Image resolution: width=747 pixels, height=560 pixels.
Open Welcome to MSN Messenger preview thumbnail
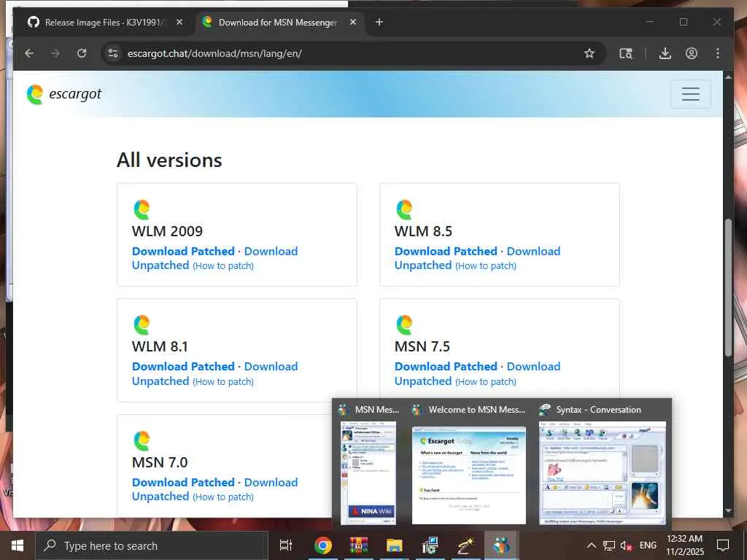coord(469,475)
